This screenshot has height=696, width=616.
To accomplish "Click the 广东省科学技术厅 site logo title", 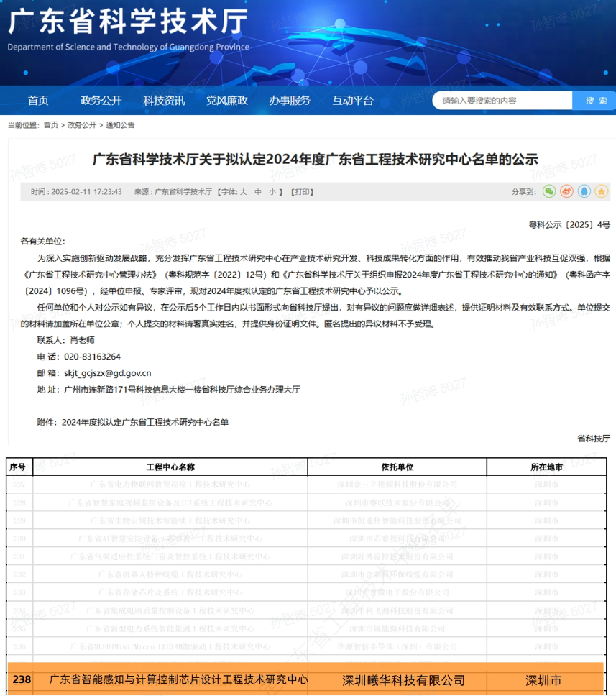I will click(128, 23).
